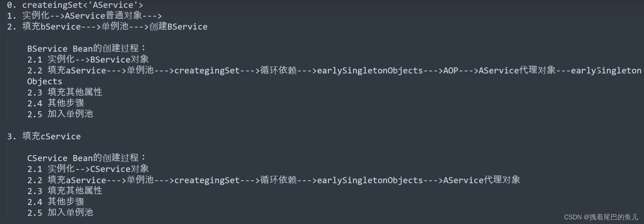The height and width of the screenshot is (224, 644).
Task: Click "循环依赖" in the CService section
Action: tap(278, 180)
